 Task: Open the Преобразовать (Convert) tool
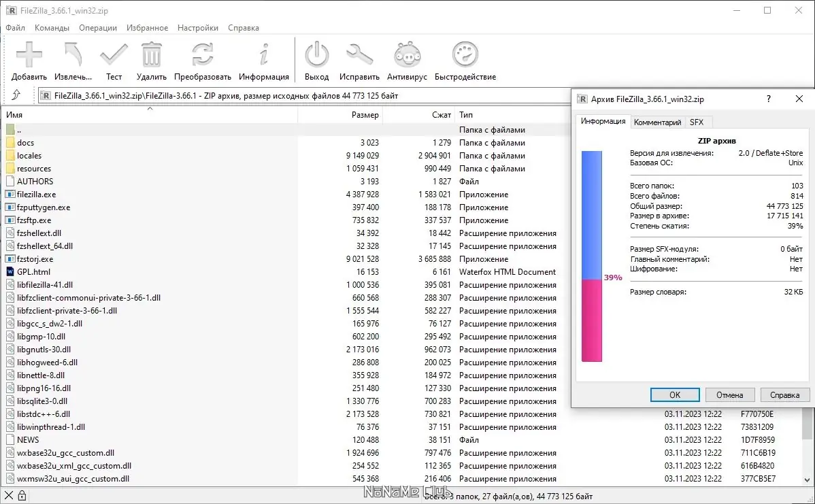202,54
